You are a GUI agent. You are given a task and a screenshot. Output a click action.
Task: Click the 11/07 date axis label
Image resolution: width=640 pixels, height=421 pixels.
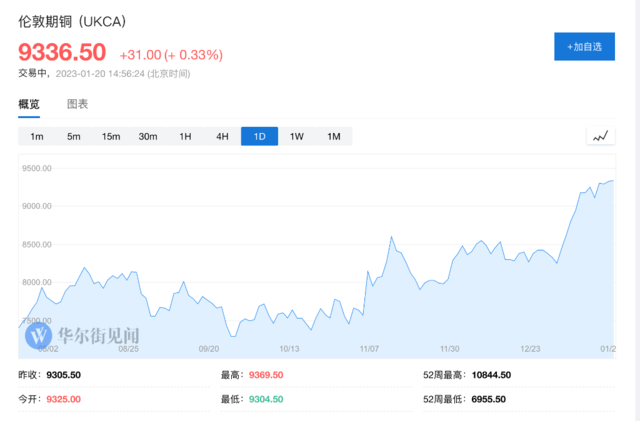(369, 349)
